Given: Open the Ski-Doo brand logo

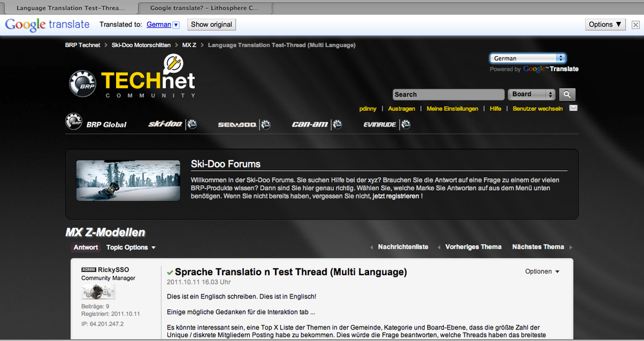Looking at the screenshot, I should coord(172,124).
